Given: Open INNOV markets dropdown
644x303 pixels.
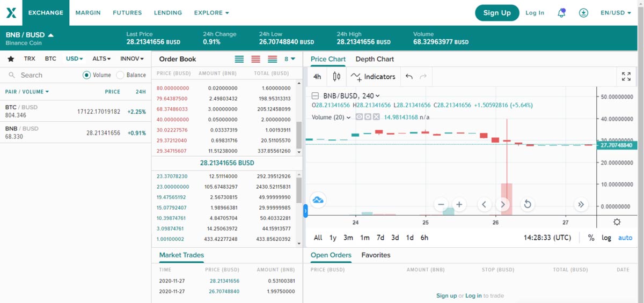Looking at the screenshot, I should [x=132, y=58].
